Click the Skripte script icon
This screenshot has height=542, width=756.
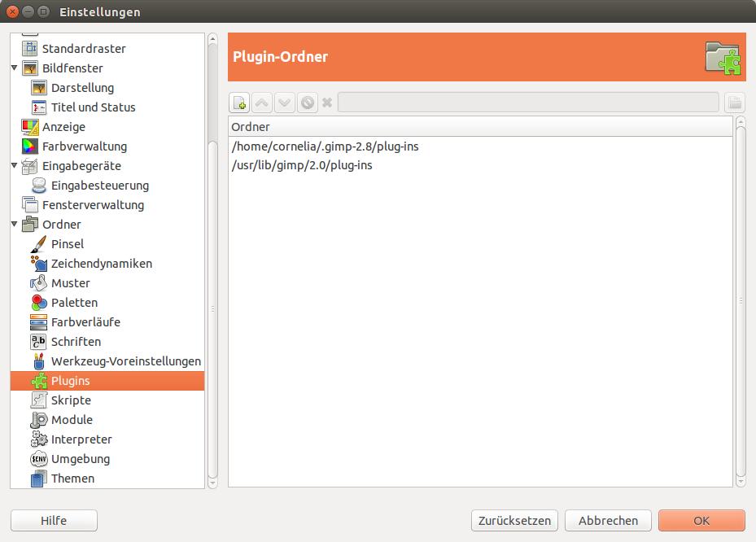pos(39,400)
